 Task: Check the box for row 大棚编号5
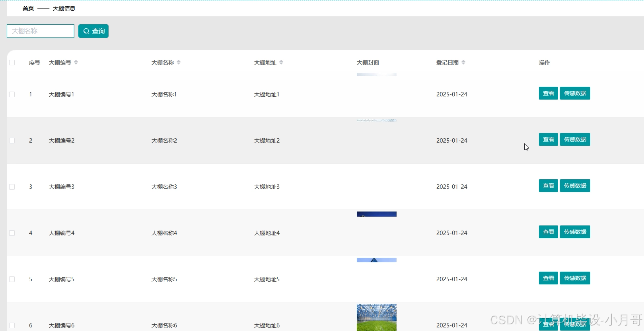(12, 279)
